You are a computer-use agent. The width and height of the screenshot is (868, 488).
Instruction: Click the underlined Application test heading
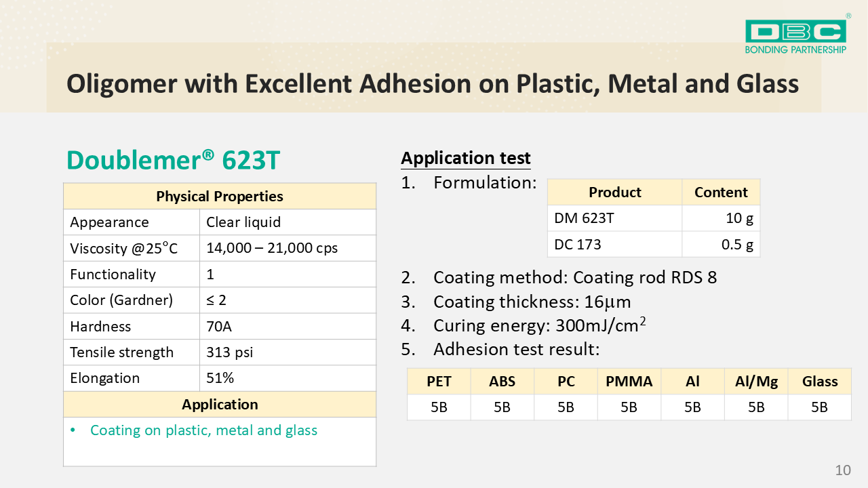point(465,159)
